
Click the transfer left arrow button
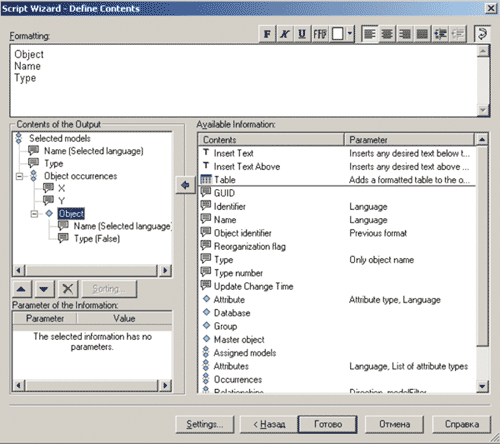[185, 185]
